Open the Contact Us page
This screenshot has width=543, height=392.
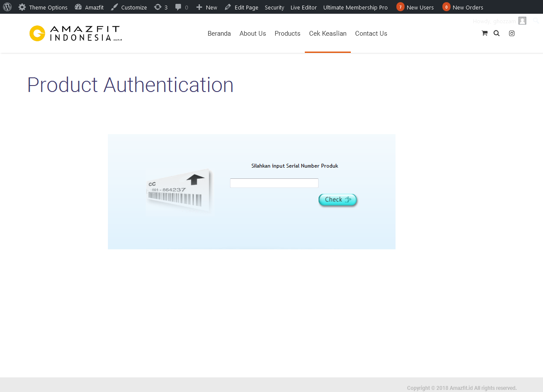click(371, 34)
